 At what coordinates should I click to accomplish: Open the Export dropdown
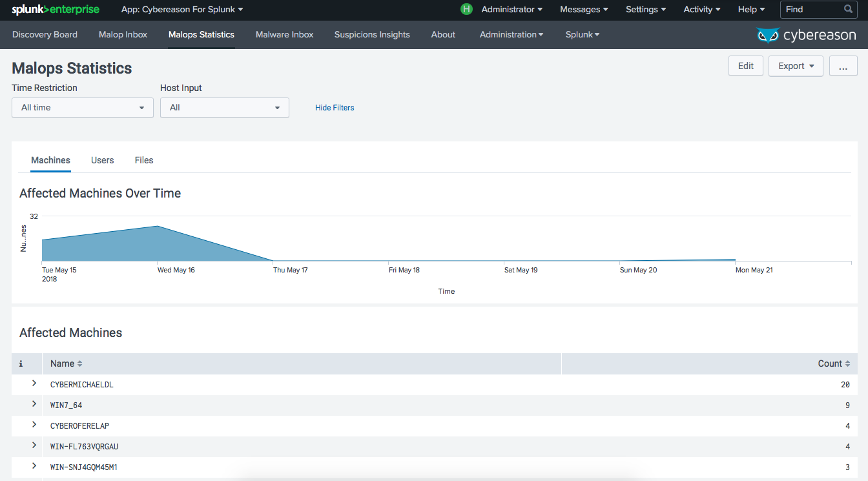click(796, 66)
